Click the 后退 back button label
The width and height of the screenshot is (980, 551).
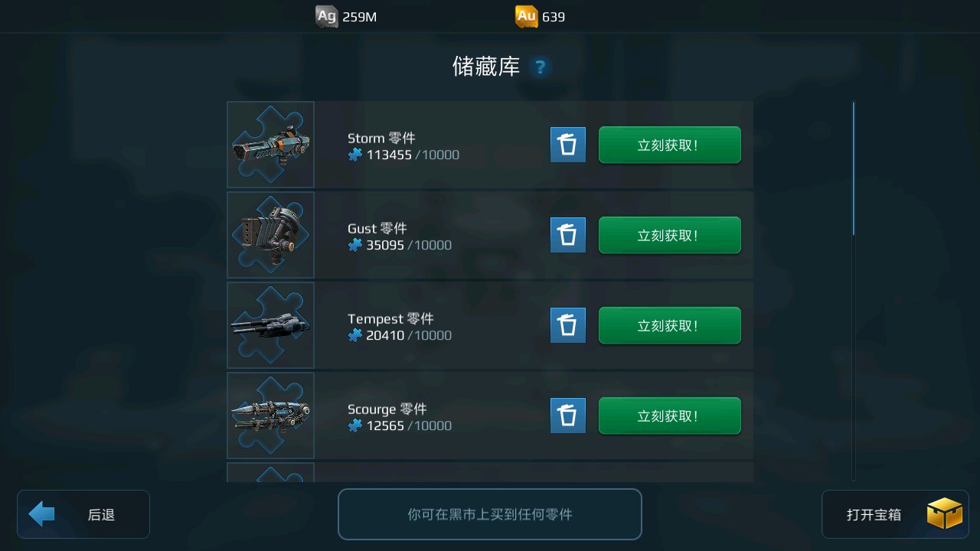click(x=101, y=515)
